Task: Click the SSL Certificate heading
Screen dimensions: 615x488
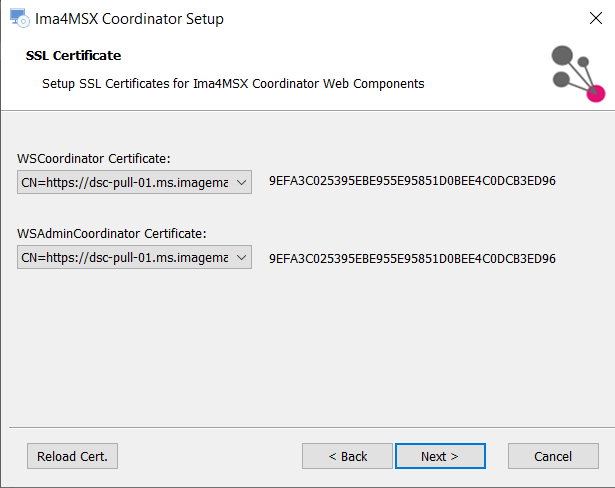Action: pos(73,56)
